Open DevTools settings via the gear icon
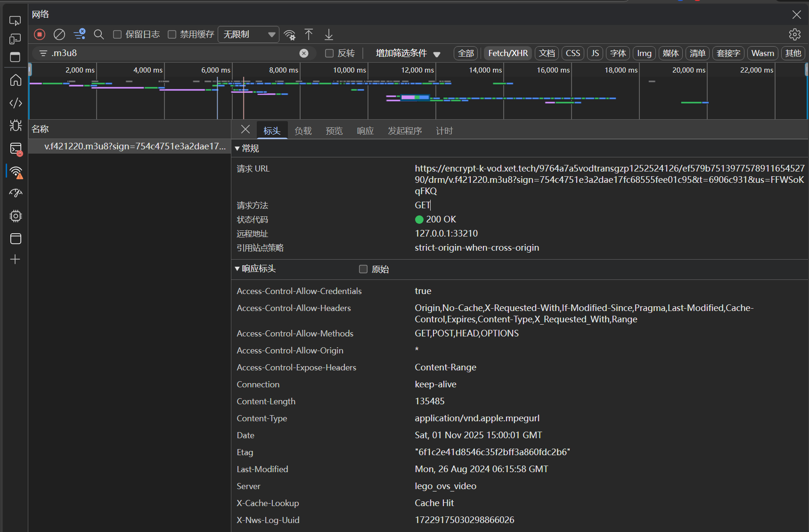Image resolution: width=809 pixels, height=532 pixels. 794,34
